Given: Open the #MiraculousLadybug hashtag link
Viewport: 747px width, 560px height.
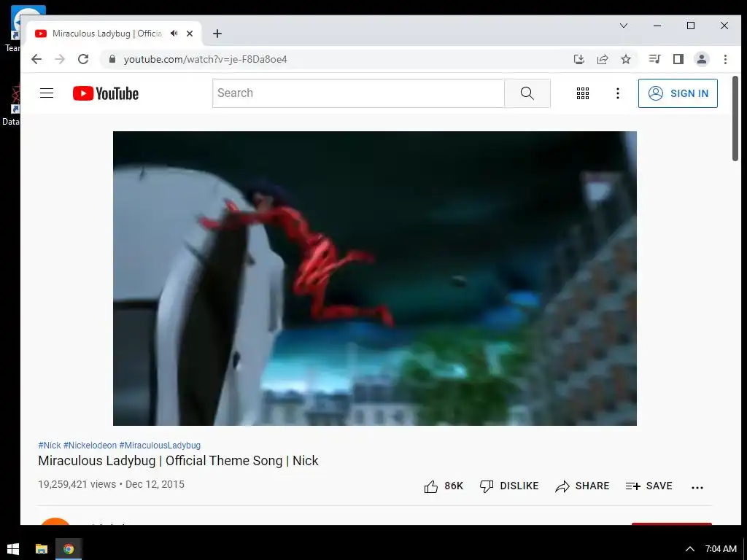Looking at the screenshot, I should tap(160, 446).
